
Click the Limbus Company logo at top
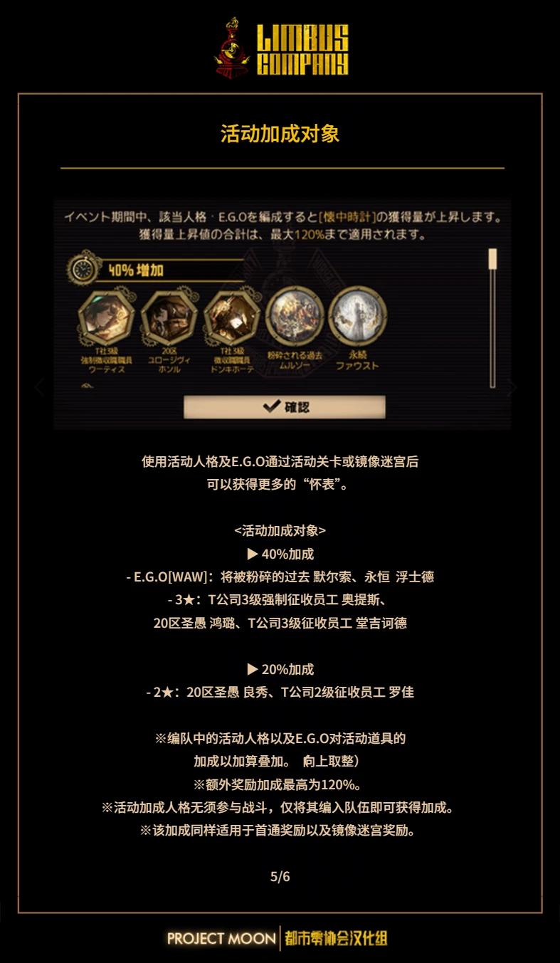(281, 48)
